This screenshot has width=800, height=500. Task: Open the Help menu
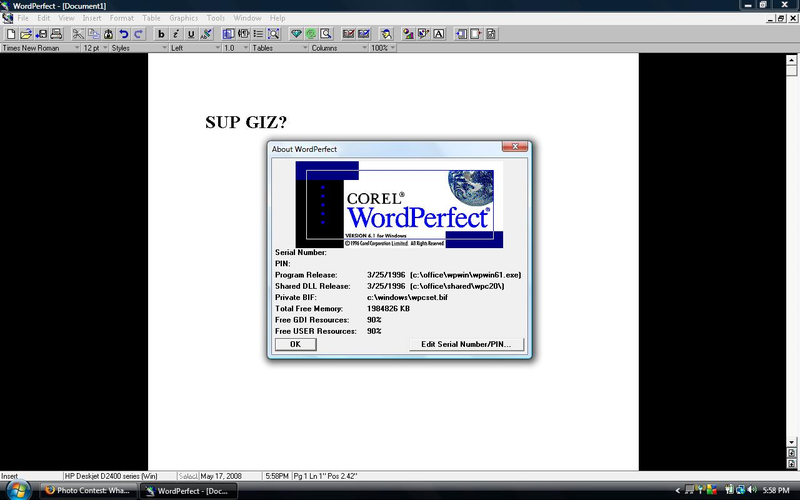278,18
